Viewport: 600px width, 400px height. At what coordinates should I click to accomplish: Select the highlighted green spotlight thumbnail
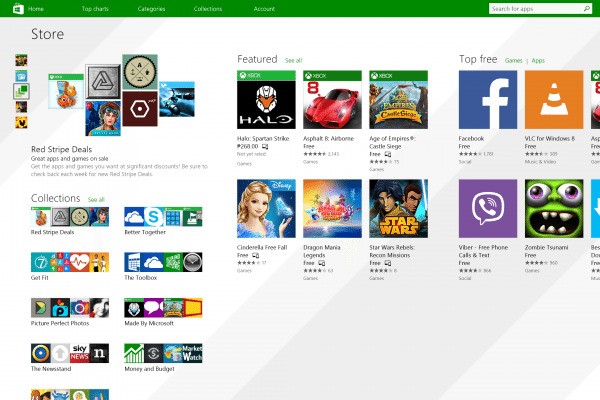(x=21, y=91)
